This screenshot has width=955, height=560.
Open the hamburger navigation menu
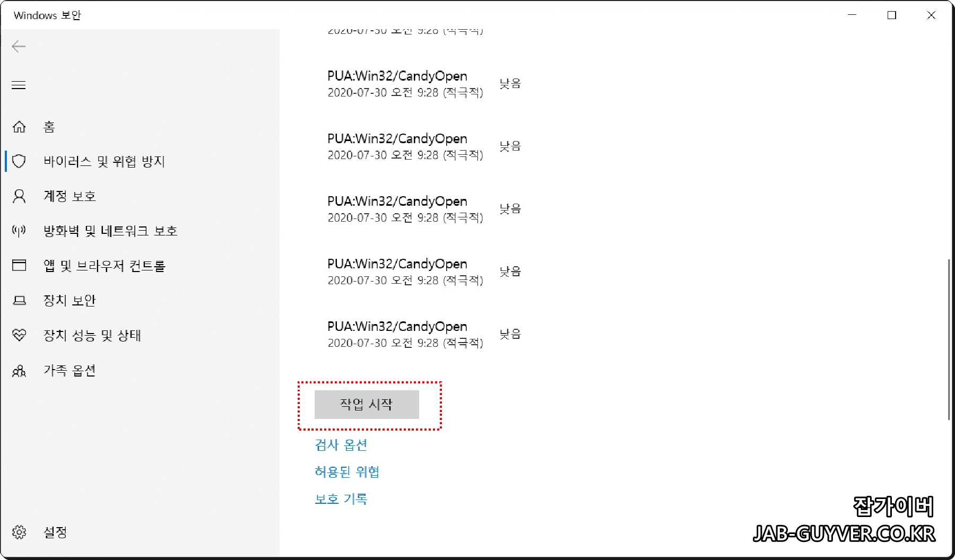tap(19, 85)
